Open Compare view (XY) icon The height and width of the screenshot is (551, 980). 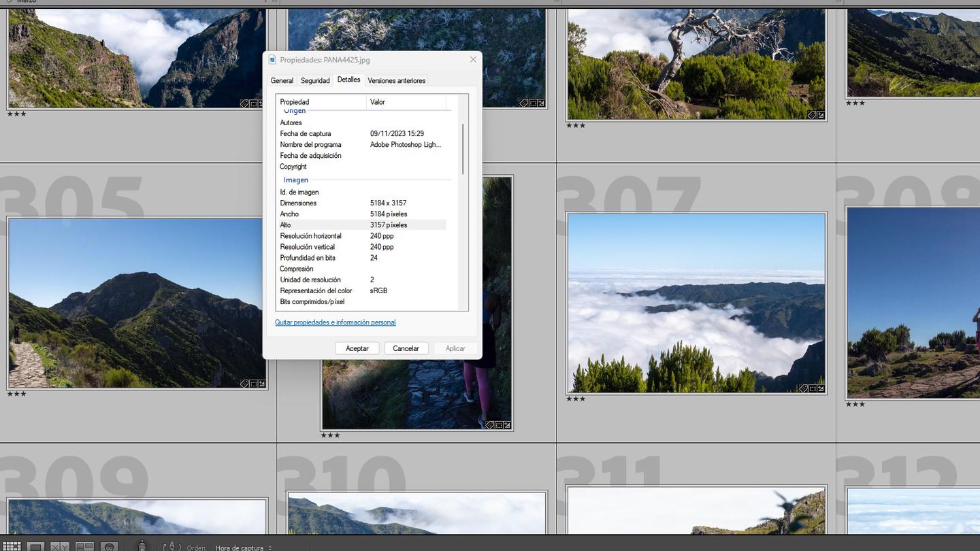60,546
